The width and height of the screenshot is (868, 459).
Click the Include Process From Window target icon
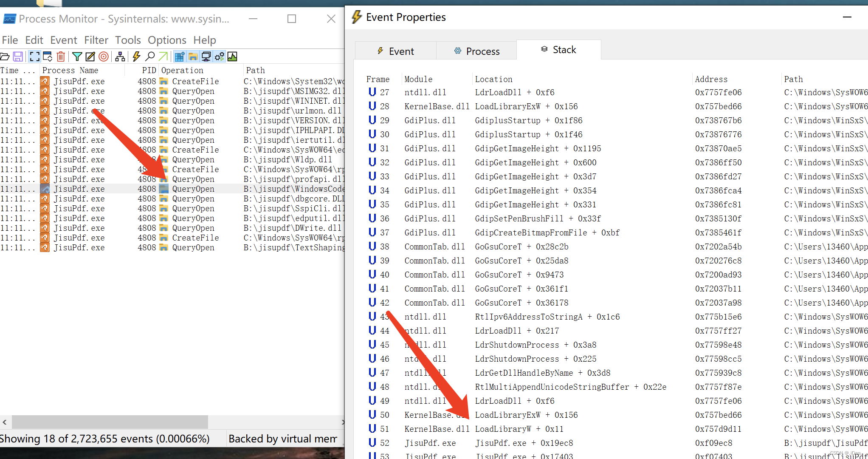[x=103, y=57]
